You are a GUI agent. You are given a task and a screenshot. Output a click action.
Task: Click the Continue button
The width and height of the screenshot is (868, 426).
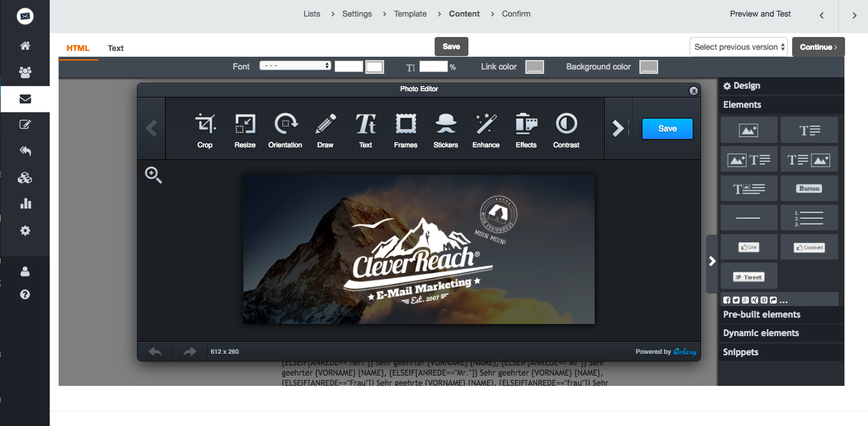click(818, 47)
